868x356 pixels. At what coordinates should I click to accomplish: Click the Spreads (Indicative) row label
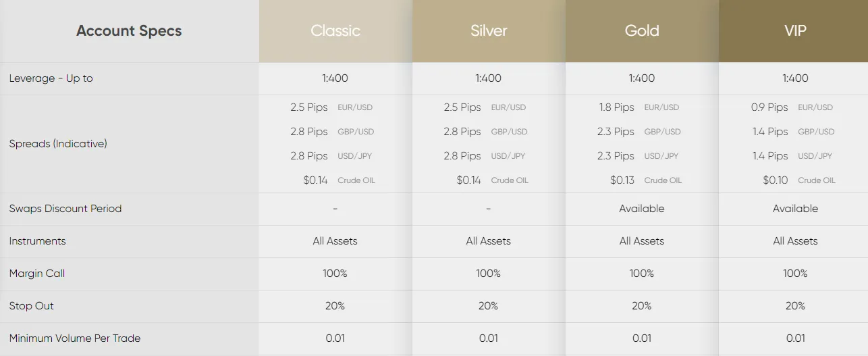click(58, 144)
